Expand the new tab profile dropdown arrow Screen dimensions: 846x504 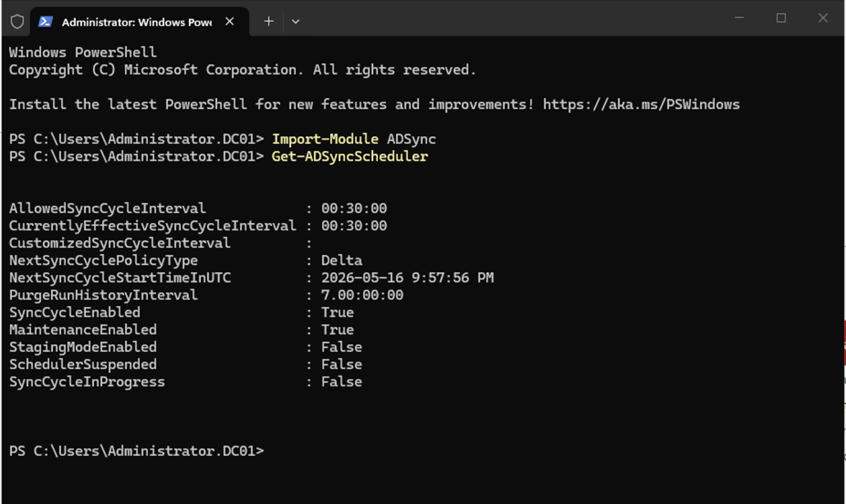(x=296, y=21)
